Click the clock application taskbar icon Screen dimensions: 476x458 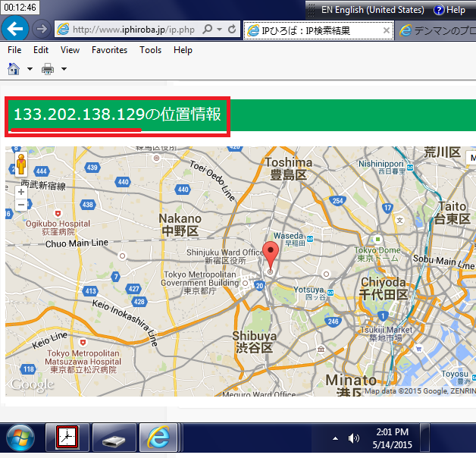pyautogui.click(x=67, y=438)
